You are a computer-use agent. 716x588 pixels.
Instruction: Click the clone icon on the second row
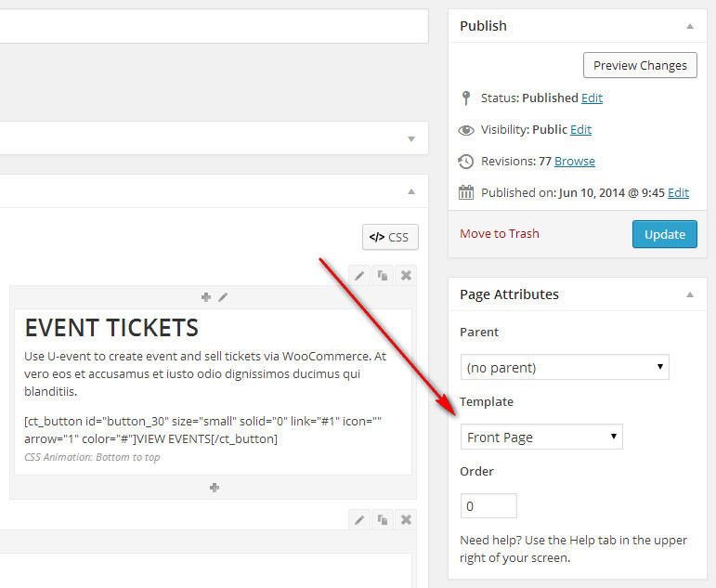[382, 520]
